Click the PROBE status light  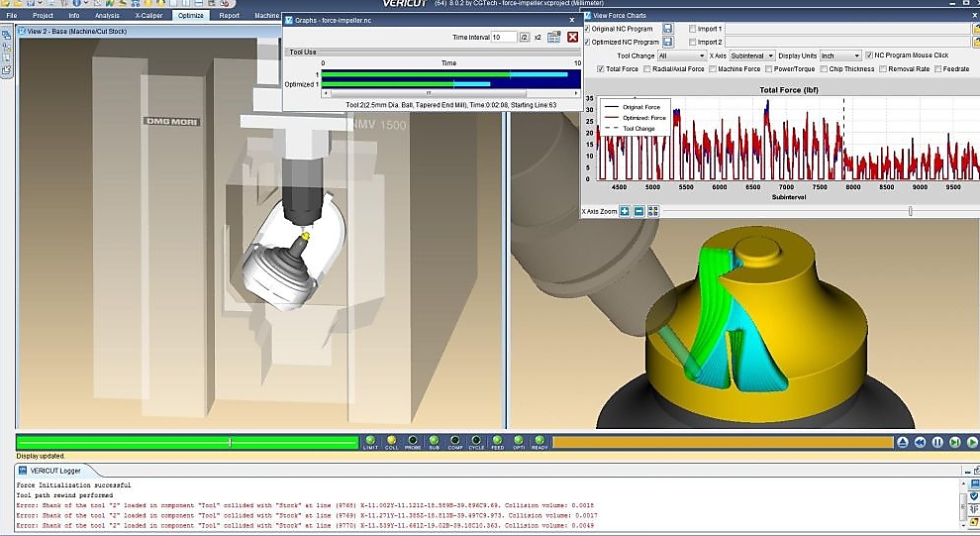(413, 442)
